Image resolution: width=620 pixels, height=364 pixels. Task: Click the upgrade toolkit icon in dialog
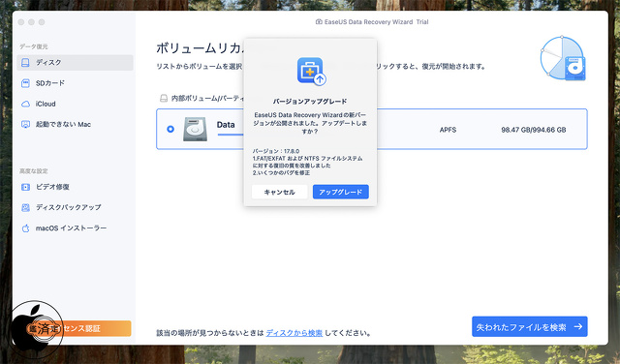[311, 71]
